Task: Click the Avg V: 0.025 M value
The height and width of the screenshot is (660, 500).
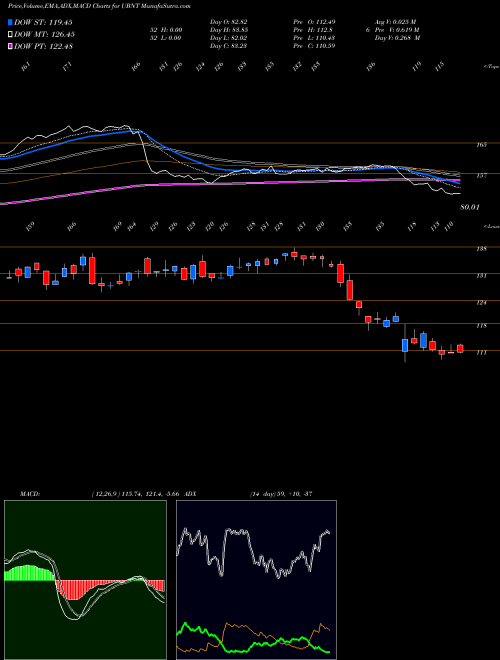Action: click(x=397, y=22)
